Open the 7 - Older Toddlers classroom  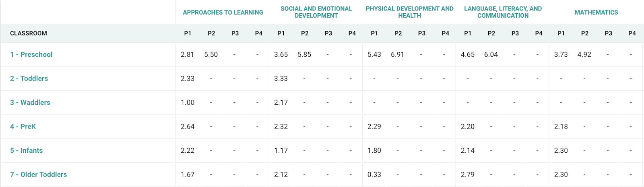coord(39,175)
